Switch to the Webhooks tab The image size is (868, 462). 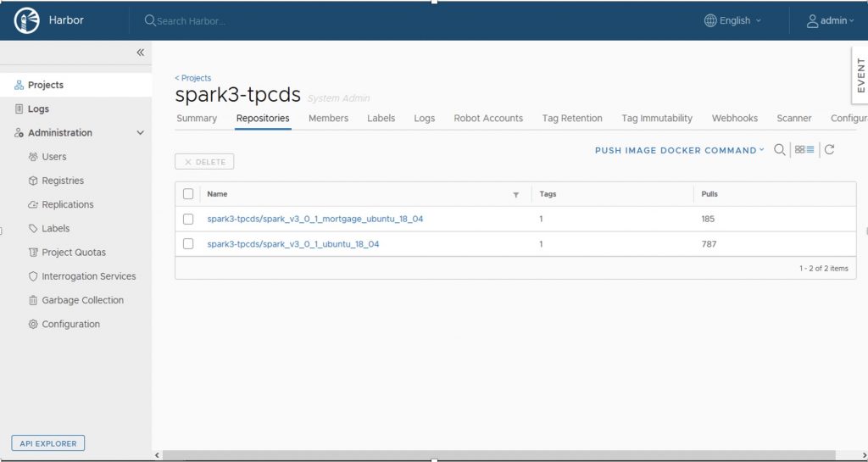coord(735,119)
